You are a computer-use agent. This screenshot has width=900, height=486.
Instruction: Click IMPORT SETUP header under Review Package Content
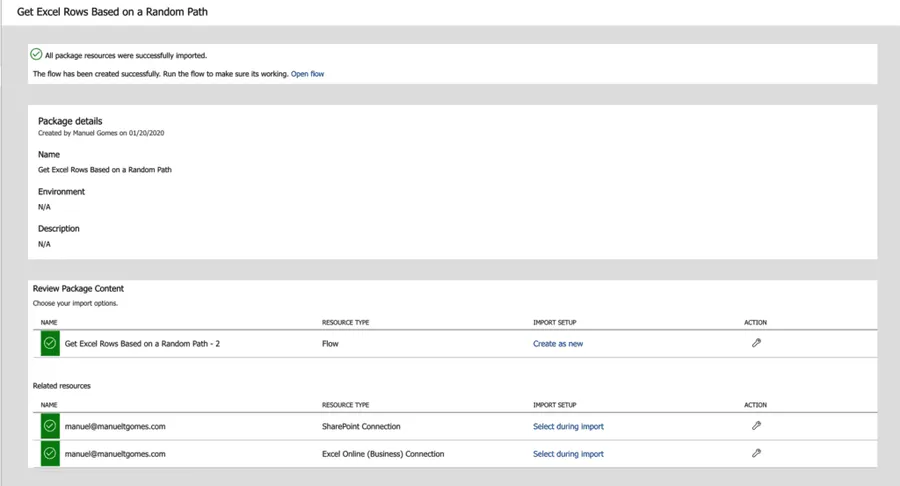pyautogui.click(x=554, y=323)
